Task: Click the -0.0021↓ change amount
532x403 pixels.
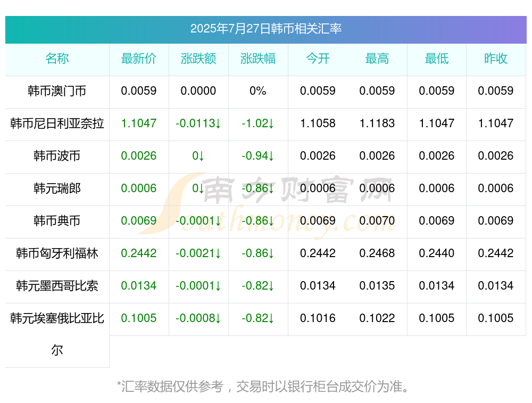Action: coord(198,253)
